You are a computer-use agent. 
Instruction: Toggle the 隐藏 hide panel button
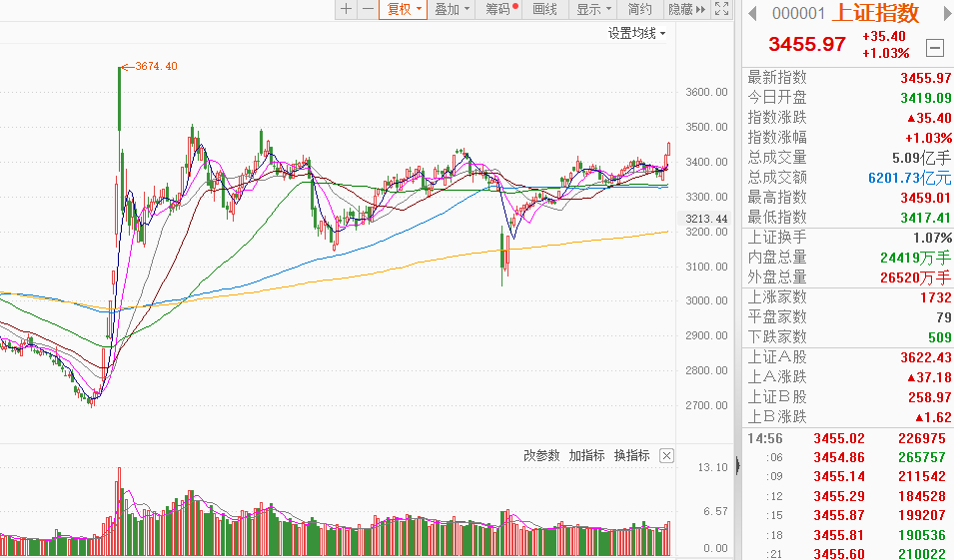pos(686,9)
